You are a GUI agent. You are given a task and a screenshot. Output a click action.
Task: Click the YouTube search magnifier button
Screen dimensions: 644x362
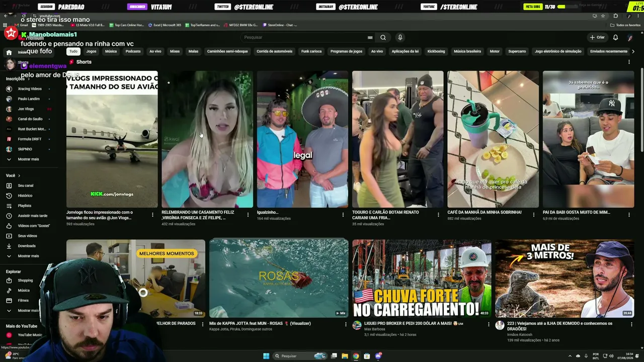(x=383, y=37)
